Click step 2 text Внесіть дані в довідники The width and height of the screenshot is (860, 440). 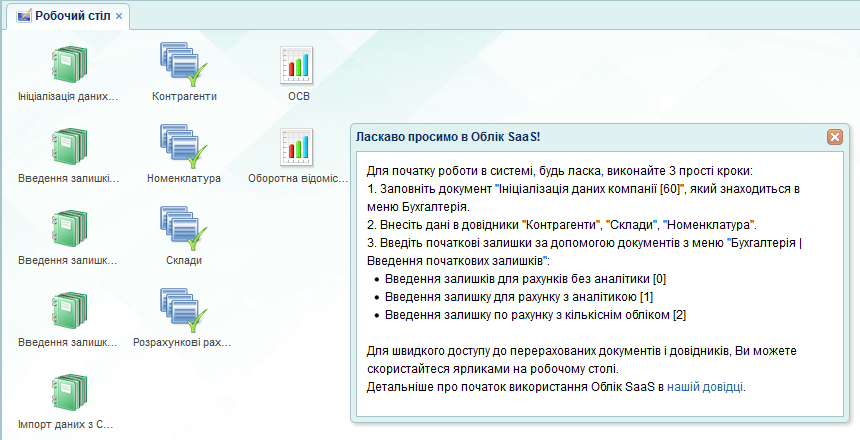point(562,224)
